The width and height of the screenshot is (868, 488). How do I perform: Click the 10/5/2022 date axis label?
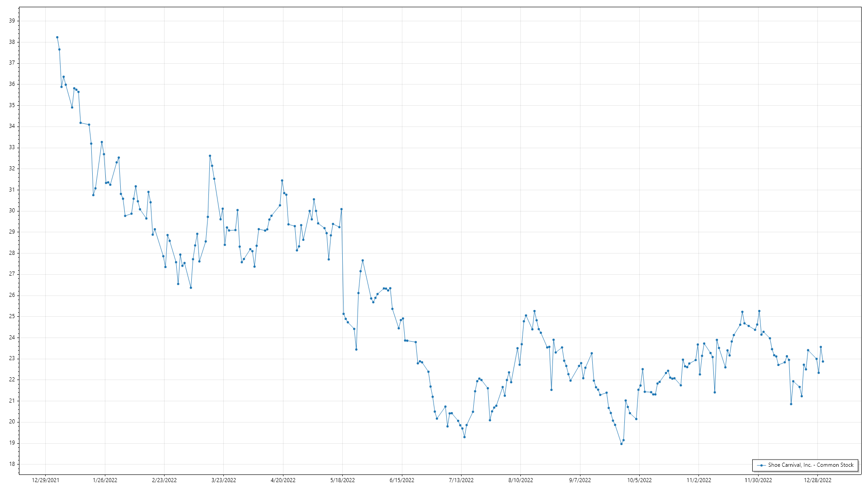639,480
